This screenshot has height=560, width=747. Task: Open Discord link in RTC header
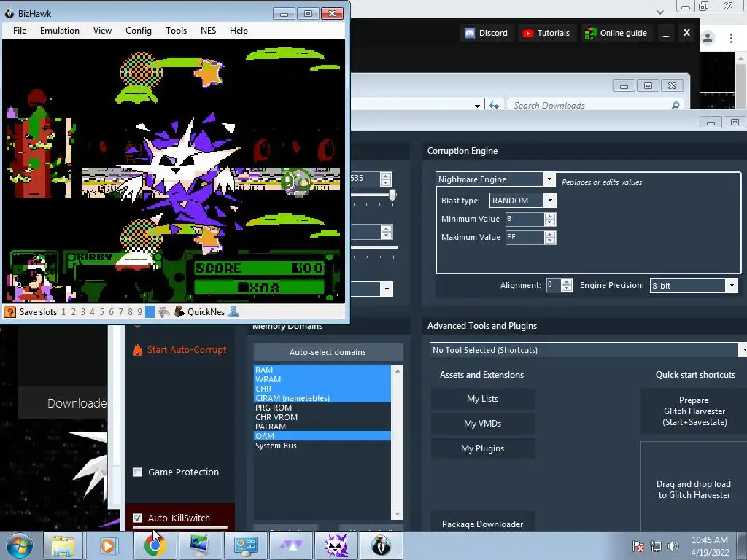[x=487, y=33]
